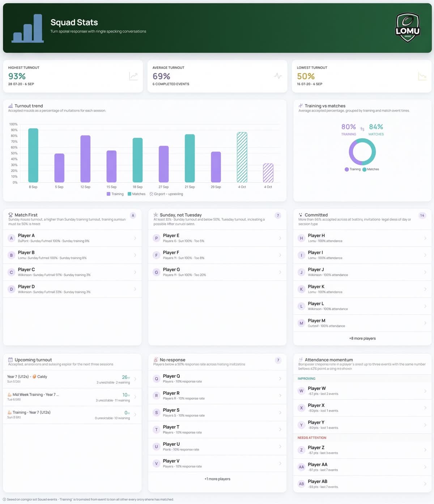The width and height of the screenshot is (434, 504).
Task: Click the AA avatar for Player AA
Action: click(x=301, y=467)
